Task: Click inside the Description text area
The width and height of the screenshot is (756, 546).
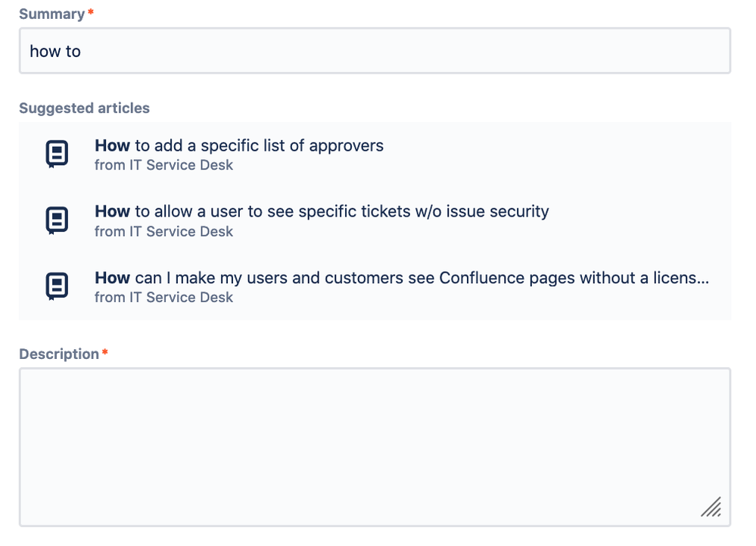Action: [375, 447]
